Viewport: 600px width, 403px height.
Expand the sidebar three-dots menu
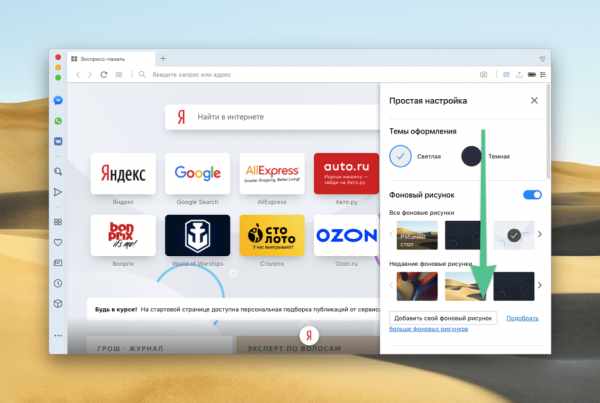[x=58, y=336]
